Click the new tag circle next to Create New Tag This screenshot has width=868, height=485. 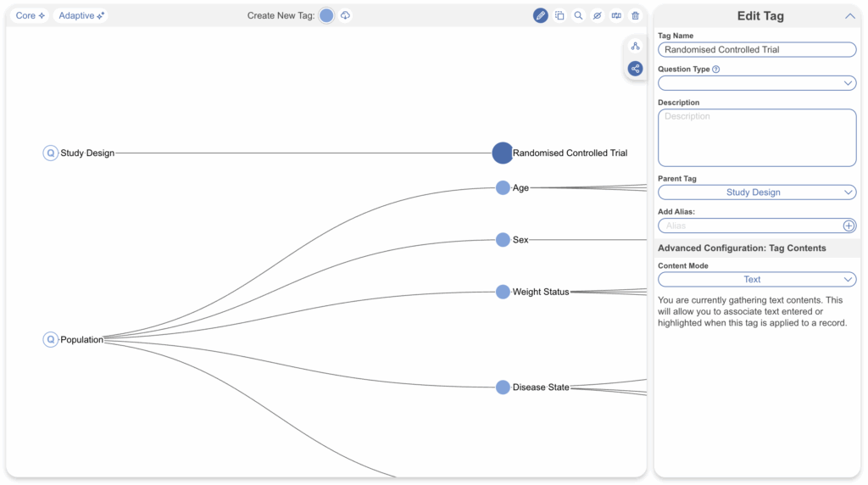[326, 15]
